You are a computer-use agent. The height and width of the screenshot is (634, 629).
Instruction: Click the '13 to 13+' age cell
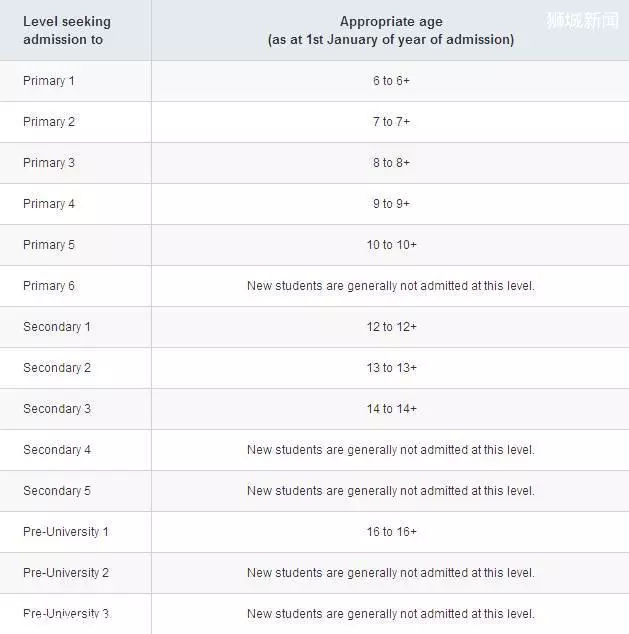click(x=391, y=368)
